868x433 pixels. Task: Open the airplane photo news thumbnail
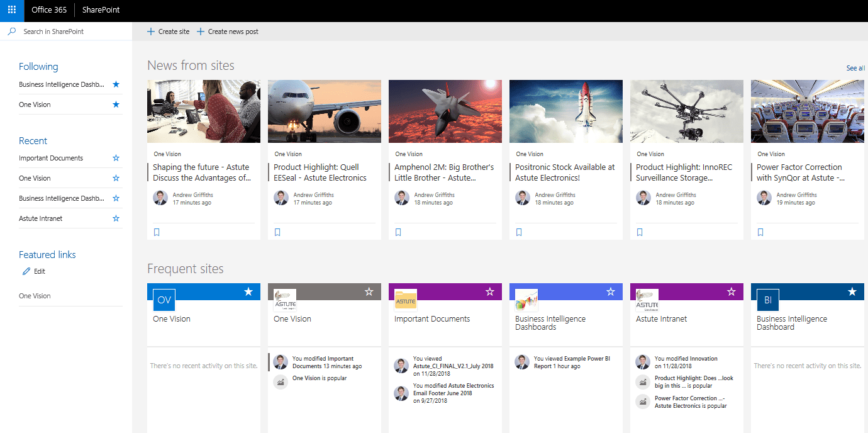[325, 111]
